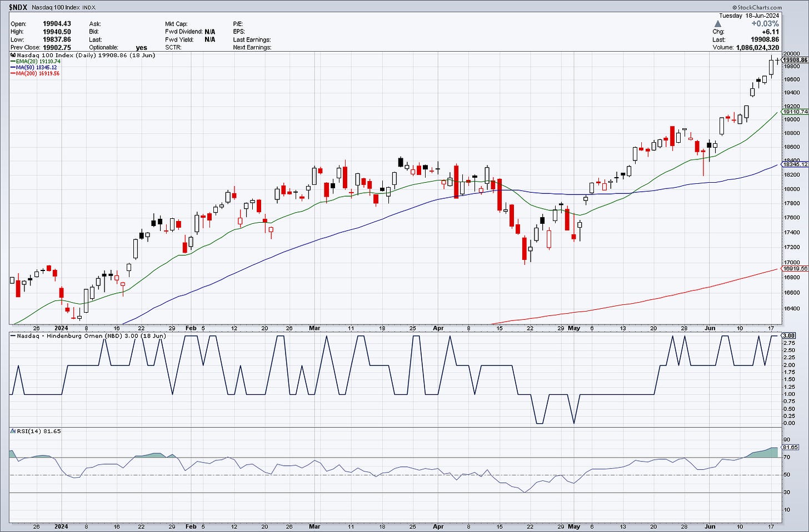Screen dimensions: 809x532
Task: Click the 'P/E:' label
Action: 238,24
